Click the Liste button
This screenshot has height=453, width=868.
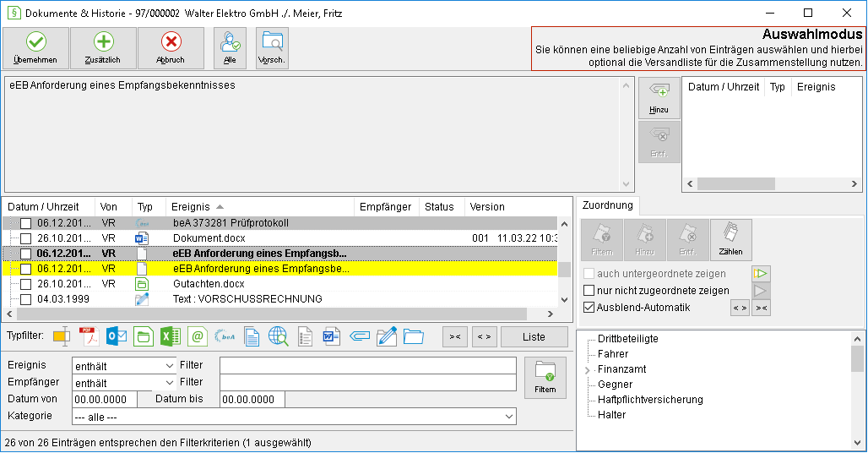(534, 336)
